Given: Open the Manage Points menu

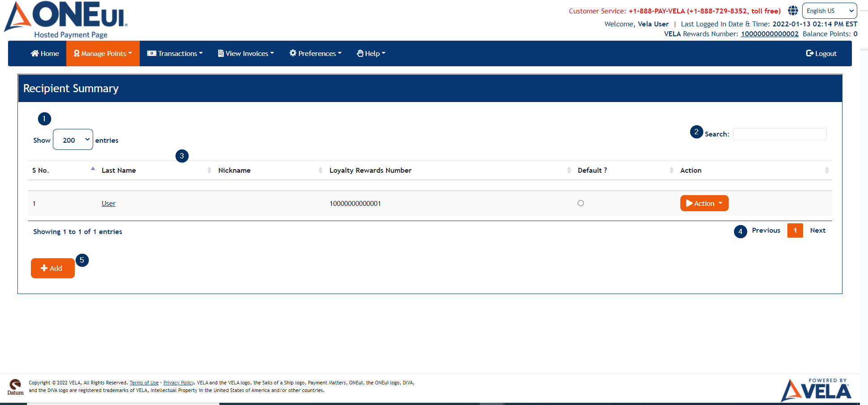Looking at the screenshot, I should pyautogui.click(x=103, y=54).
